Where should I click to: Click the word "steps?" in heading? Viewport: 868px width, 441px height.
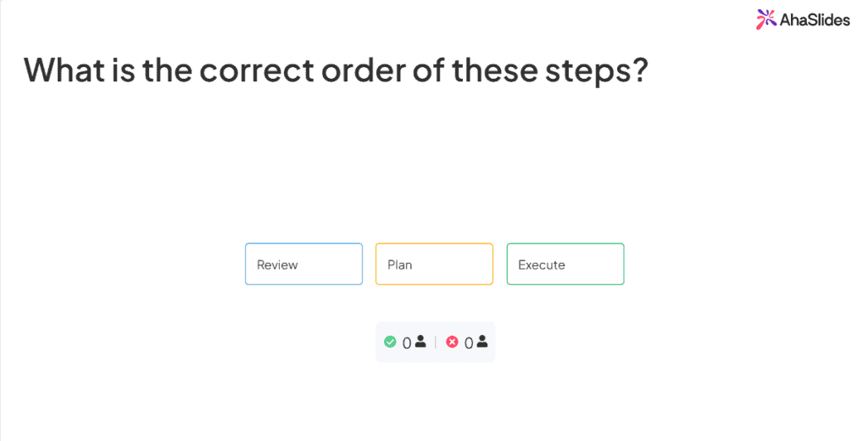point(596,73)
